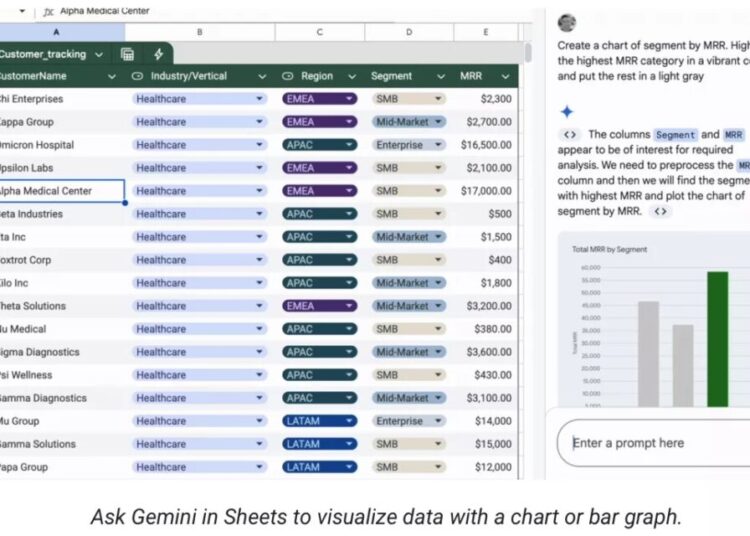Click the 'MRR' code chip after 'and'
Screen dimensions: 750x536
pyautogui.click(x=733, y=135)
